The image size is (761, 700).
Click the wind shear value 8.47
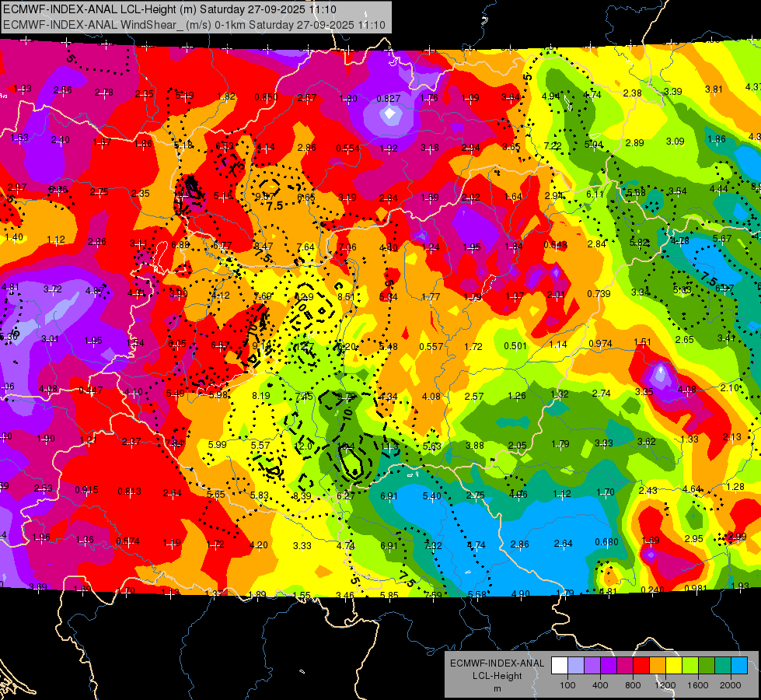click(264, 247)
